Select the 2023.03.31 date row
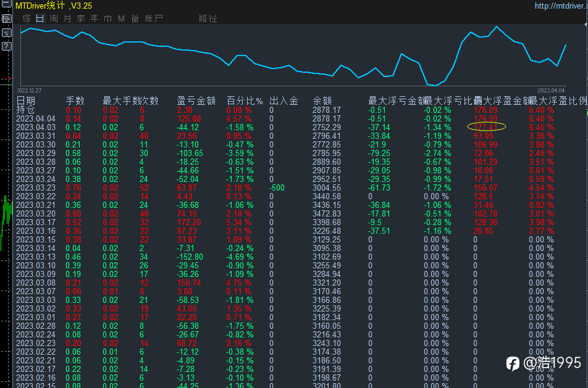The height and width of the screenshot is (388, 588). pyautogui.click(x=36, y=136)
